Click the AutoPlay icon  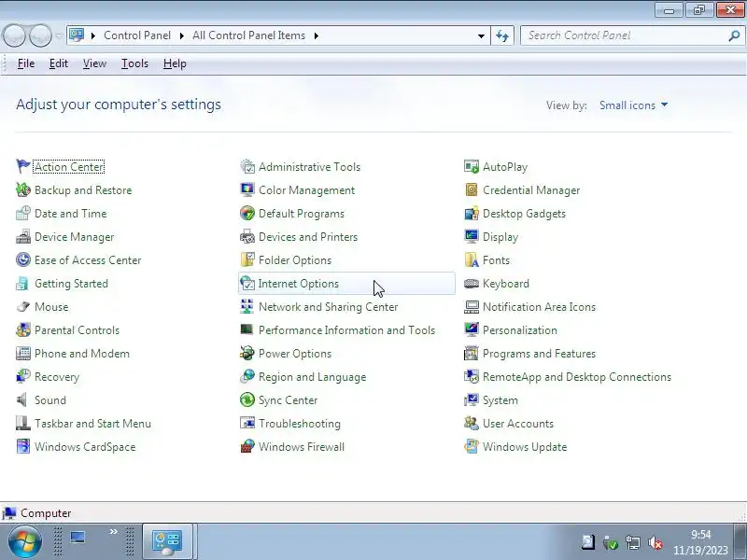click(472, 167)
